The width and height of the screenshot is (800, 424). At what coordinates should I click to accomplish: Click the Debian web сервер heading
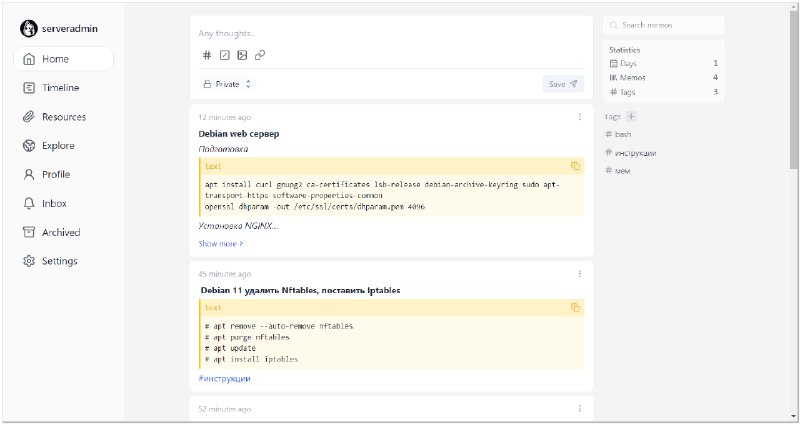pos(239,134)
